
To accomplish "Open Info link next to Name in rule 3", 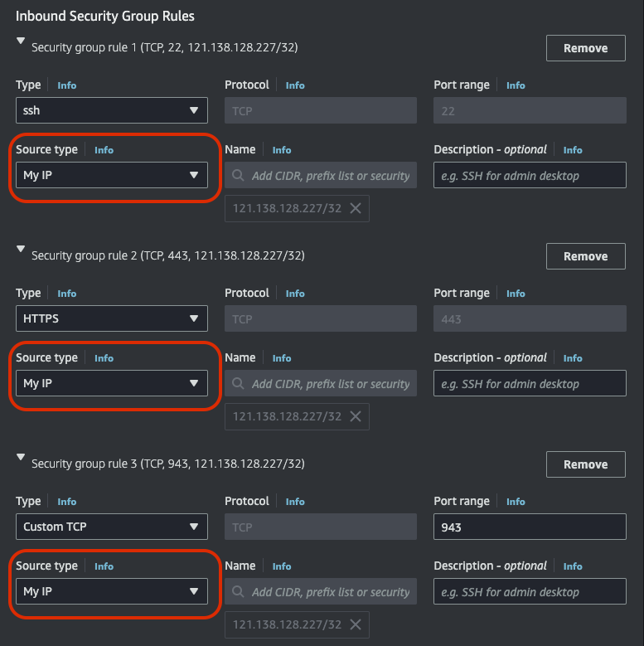I will 282,566.
